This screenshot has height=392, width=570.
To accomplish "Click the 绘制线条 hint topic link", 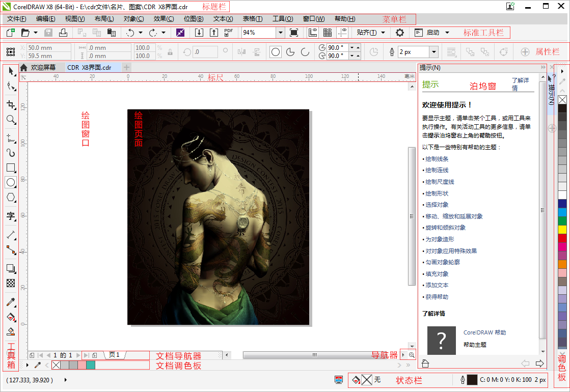I will click(437, 159).
